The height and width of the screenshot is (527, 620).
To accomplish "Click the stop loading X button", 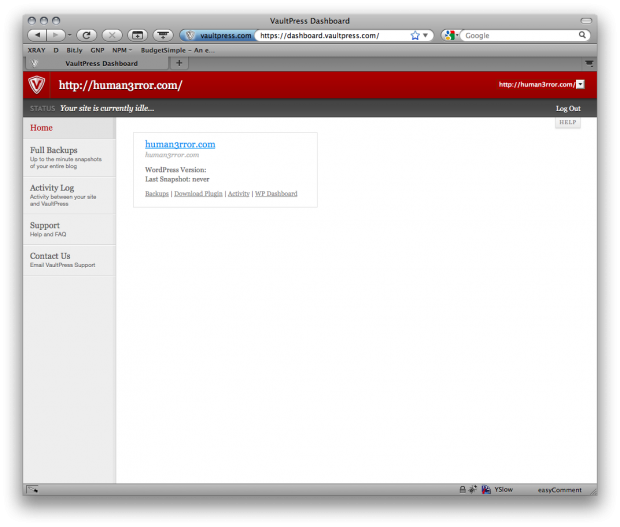I will (112, 35).
